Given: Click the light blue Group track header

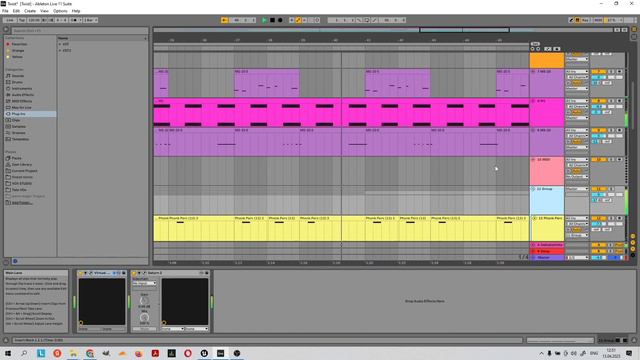Looking at the screenshot, I should 547,200.
